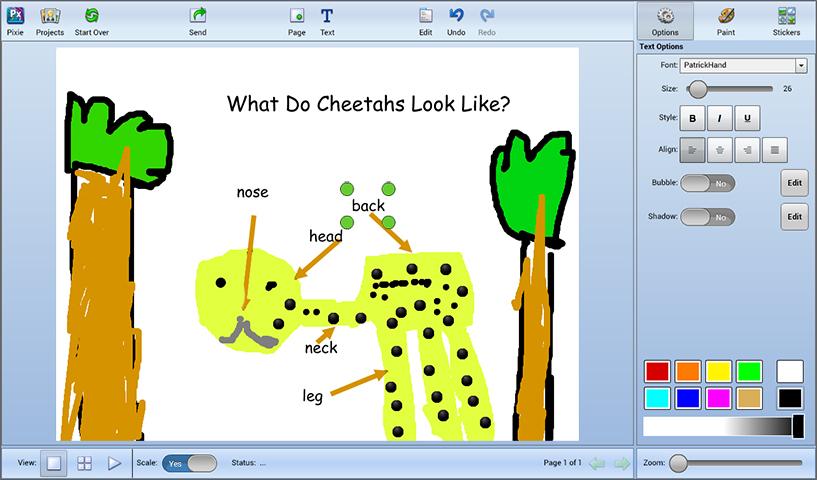Turn off the Scale toggle

(190, 463)
